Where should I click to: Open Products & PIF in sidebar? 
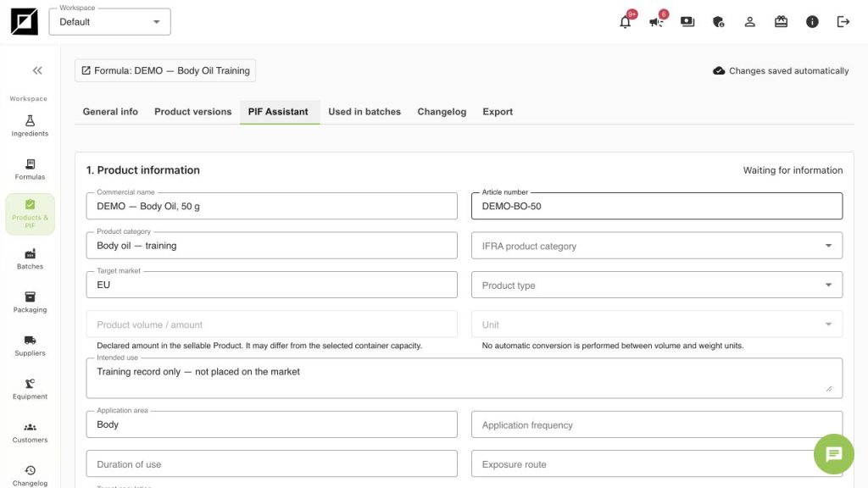tap(30, 214)
